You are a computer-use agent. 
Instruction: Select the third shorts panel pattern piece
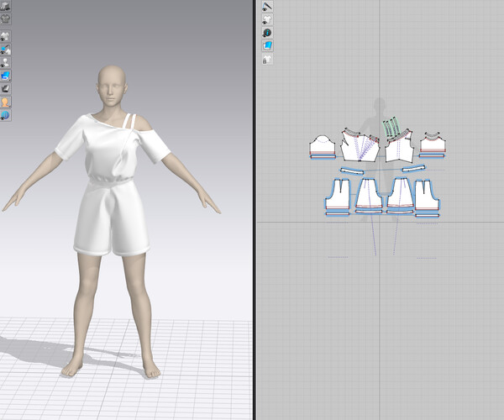[x=401, y=193]
